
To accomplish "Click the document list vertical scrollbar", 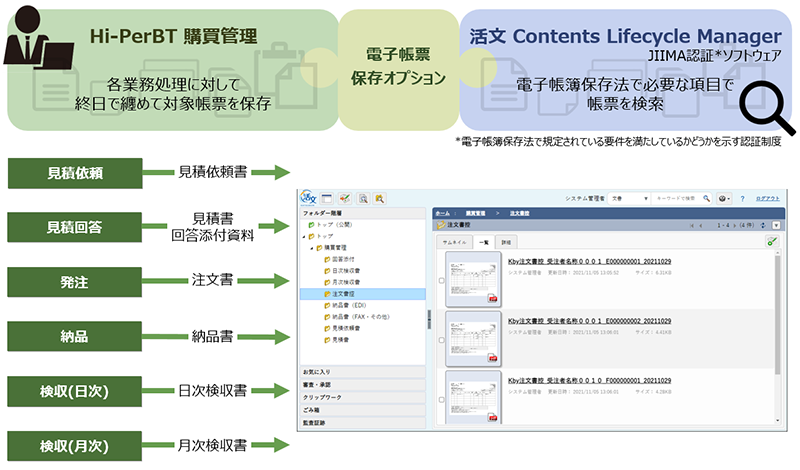I will (778, 314).
